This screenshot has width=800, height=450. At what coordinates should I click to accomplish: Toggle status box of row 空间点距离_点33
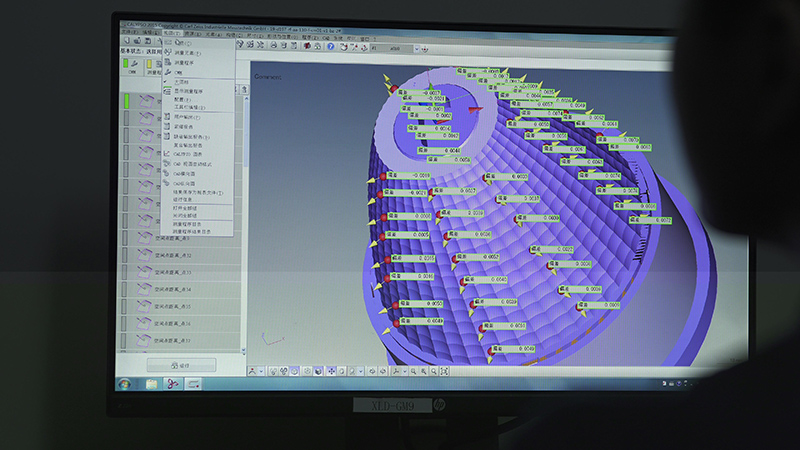click(x=126, y=271)
